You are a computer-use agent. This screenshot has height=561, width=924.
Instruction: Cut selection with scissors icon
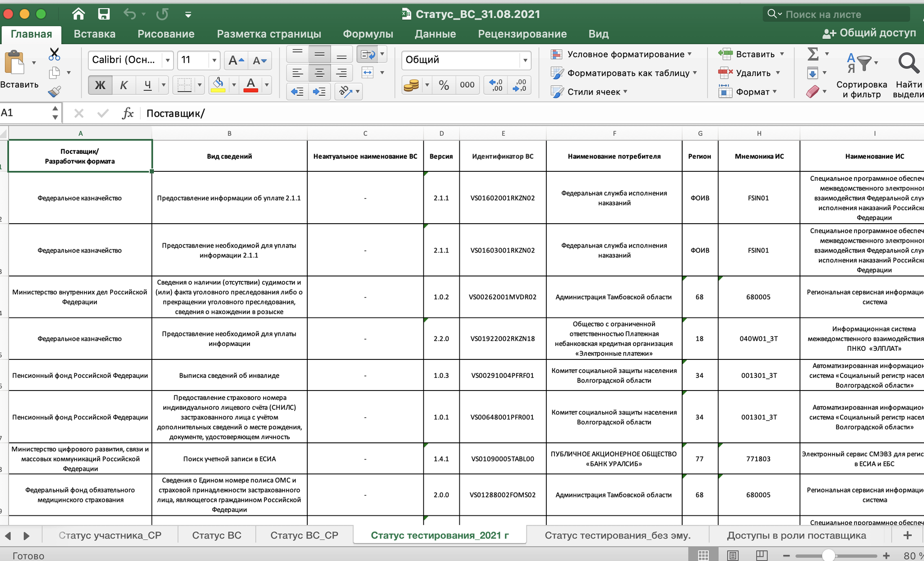click(54, 54)
